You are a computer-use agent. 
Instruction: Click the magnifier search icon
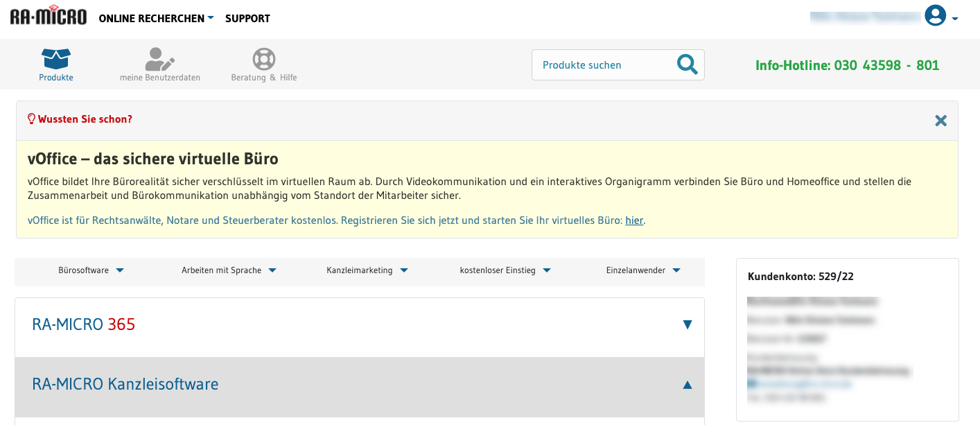(x=688, y=64)
